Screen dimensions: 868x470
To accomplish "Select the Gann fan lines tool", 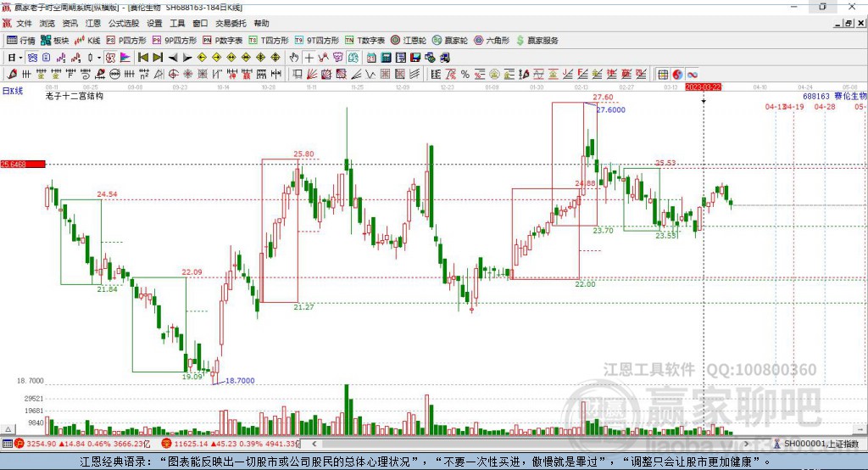I will click(x=312, y=75).
